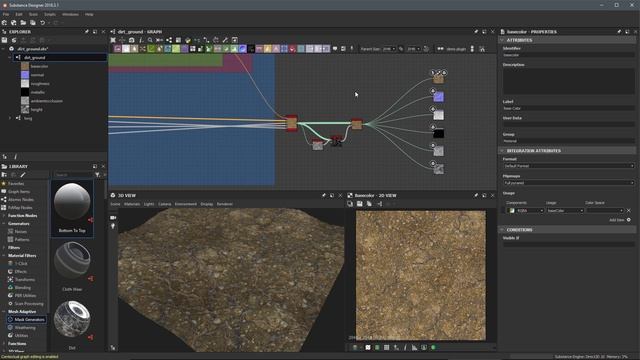Open the Parent Size width dropdown
Image resolution: width=640 pixels, height=360 pixels.
point(389,49)
